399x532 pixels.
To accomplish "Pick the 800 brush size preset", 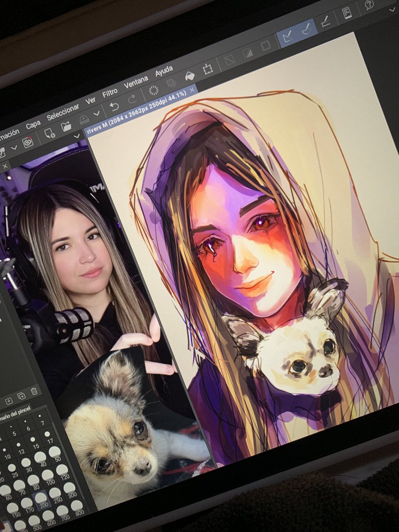I will point(77,508).
